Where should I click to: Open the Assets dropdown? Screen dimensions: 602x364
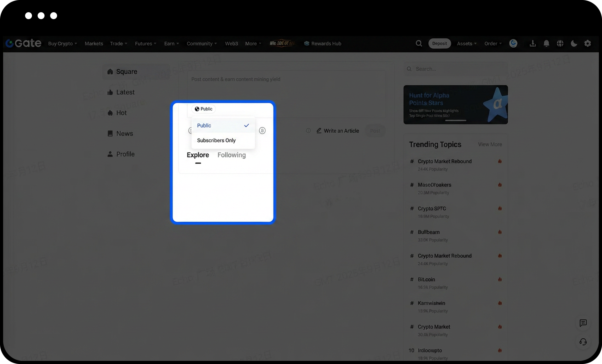coord(467,44)
